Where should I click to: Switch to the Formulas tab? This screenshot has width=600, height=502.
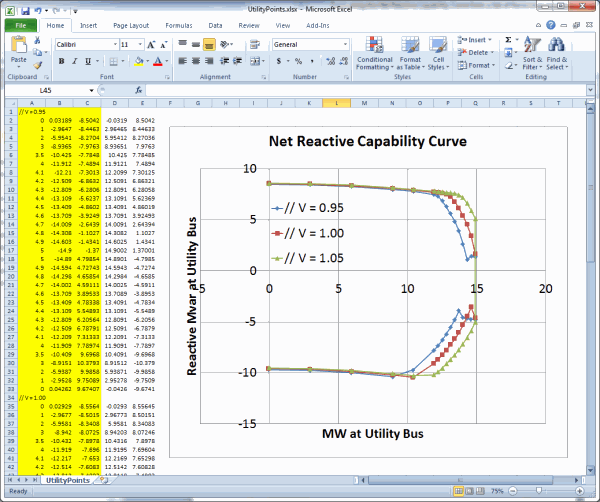[x=179, y=25]
